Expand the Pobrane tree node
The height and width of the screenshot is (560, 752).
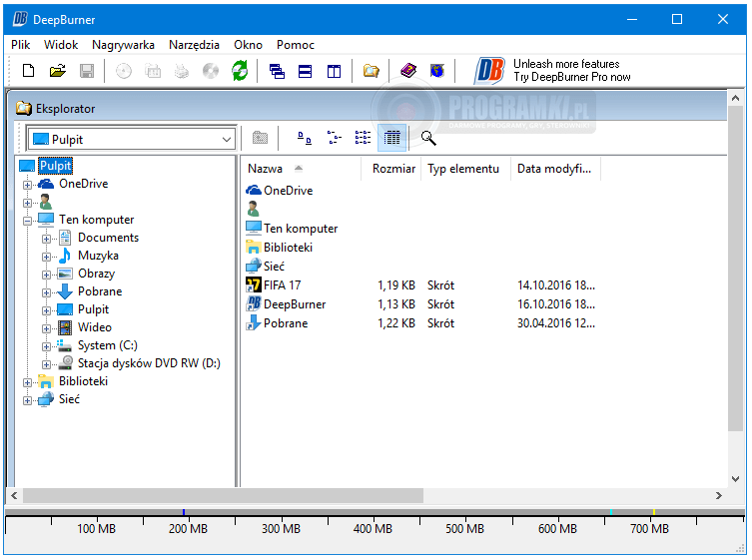coord(46,292)
